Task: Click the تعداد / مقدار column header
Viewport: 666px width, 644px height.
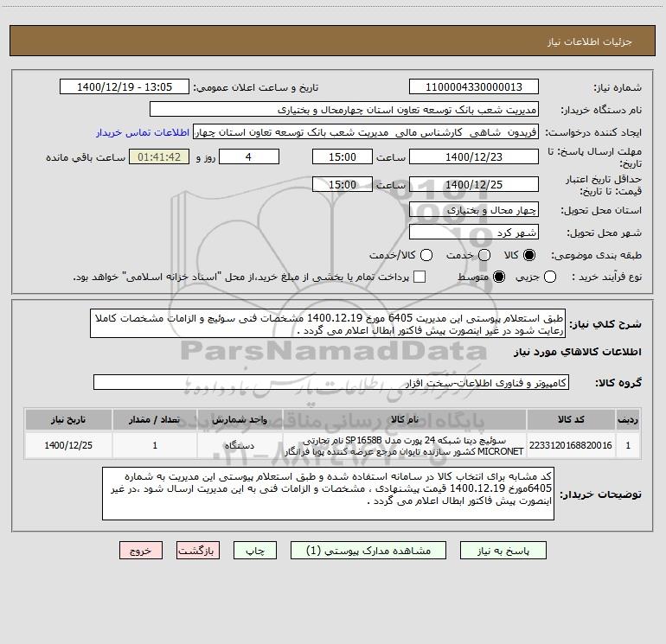Action: click(155, 419)
